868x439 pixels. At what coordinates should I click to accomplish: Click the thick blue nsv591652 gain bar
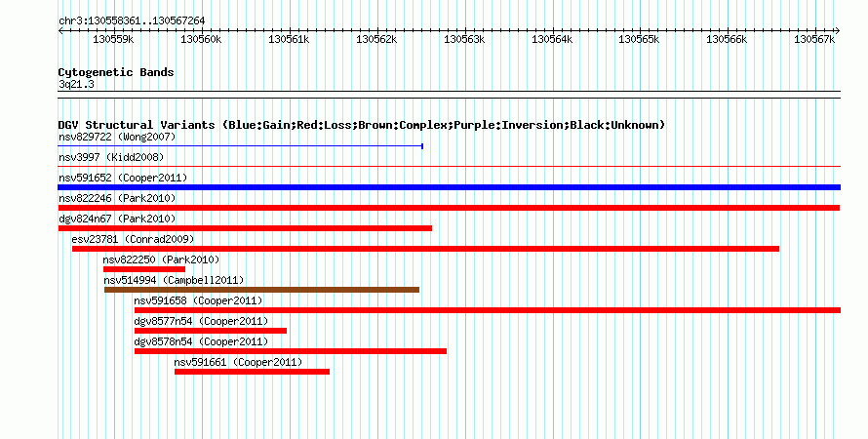450,187
